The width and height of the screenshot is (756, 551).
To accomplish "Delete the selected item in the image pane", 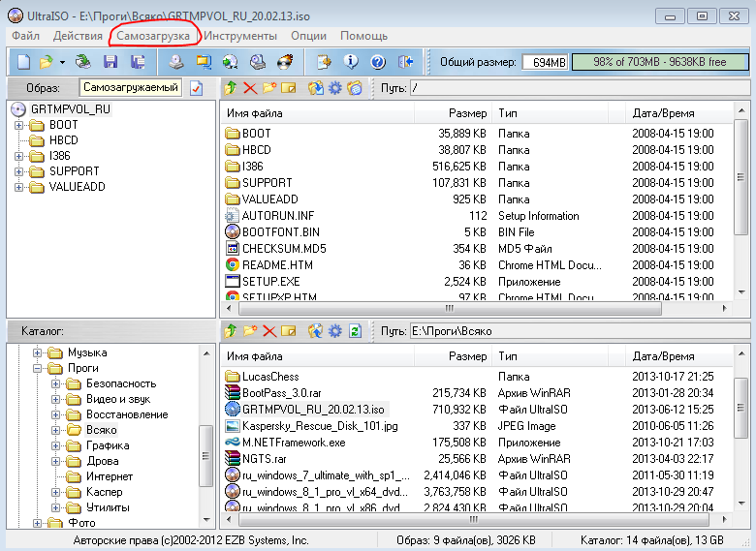I will pos(250,88).
